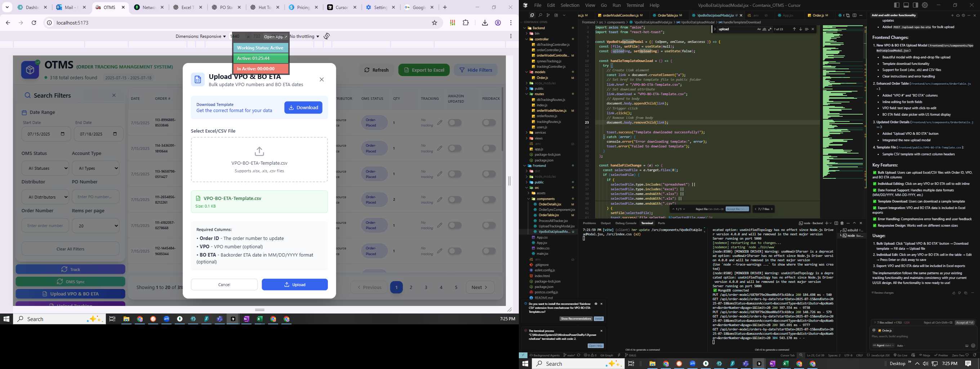Toggle Feedback switch for order 113-8996885

pos(489,123)
